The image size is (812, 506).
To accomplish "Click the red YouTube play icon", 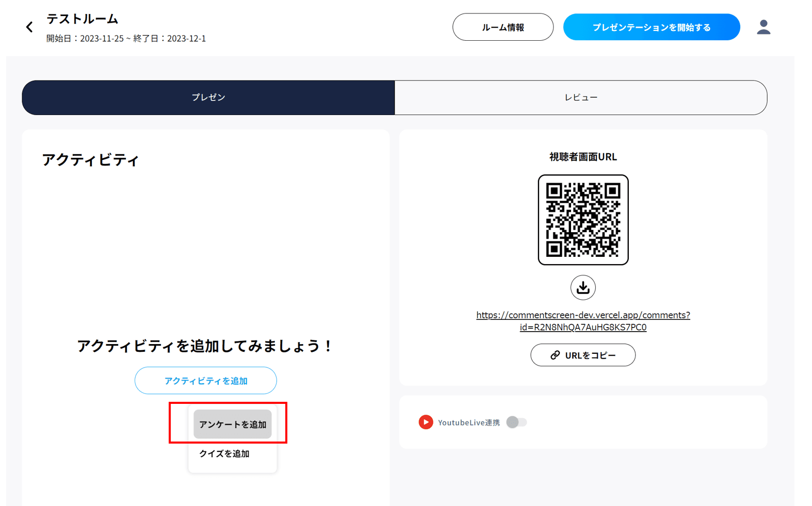I will [426, 422].
